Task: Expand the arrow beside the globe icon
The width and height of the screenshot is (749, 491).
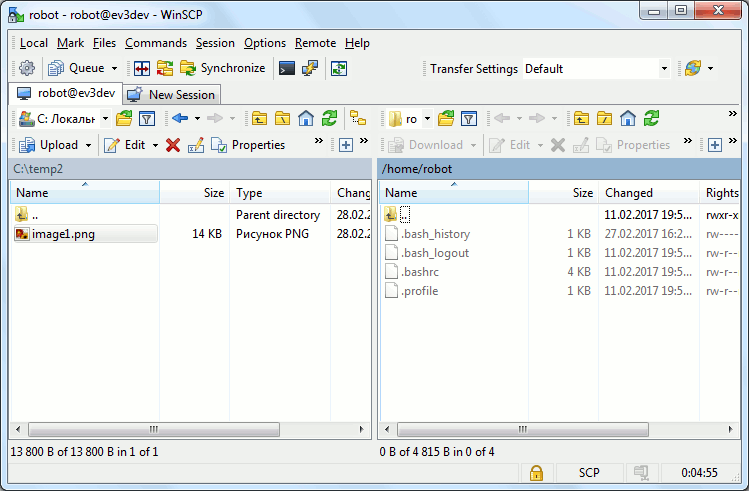Action: click(x=710, y=69)
